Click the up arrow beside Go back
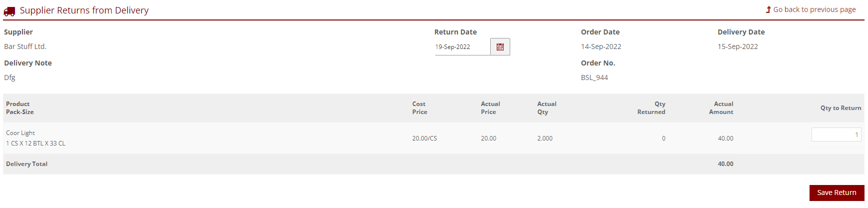 (768, 9)
